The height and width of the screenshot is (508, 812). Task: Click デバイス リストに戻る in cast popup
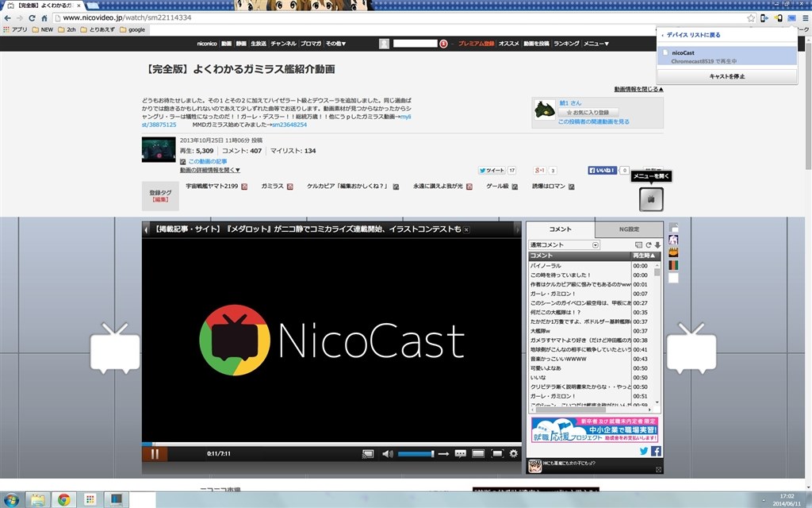coord(693,35)
